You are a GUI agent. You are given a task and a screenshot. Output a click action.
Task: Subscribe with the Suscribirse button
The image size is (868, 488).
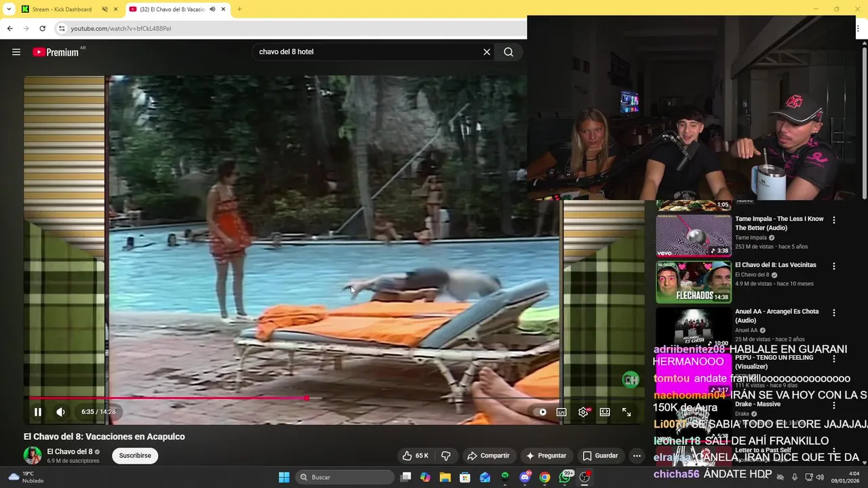(x=135, y=455)
